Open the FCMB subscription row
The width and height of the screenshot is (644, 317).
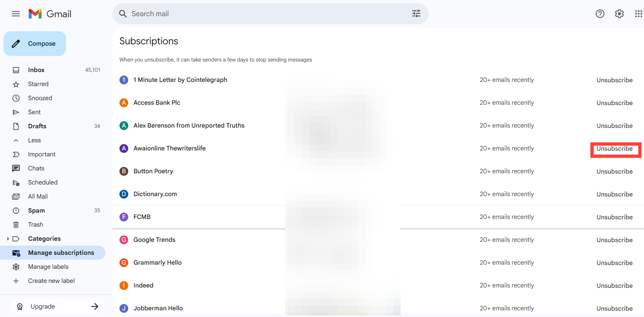click(x=378, y=217)
